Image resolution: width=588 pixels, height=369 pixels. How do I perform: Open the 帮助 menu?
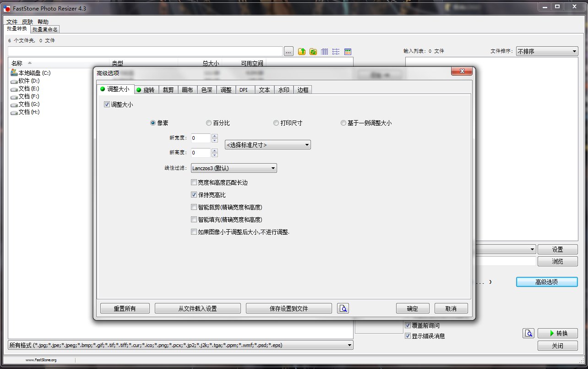tap(43, 22)
